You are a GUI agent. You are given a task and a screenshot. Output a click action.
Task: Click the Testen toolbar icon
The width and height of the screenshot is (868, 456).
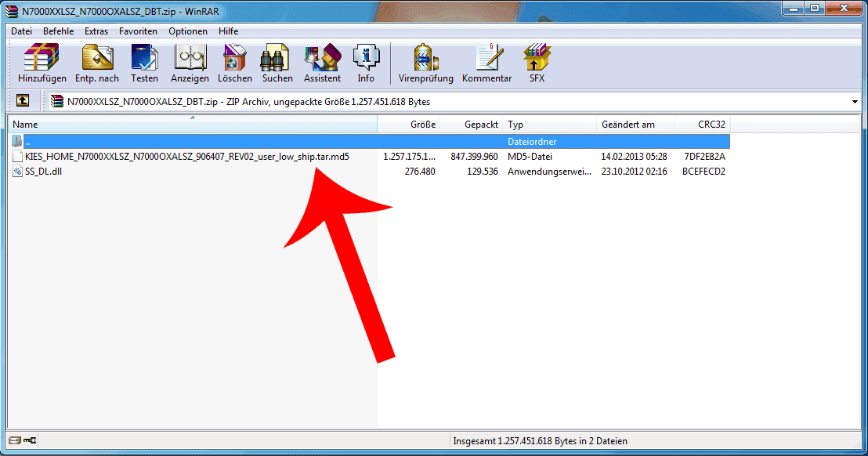[x=144, y=57]
